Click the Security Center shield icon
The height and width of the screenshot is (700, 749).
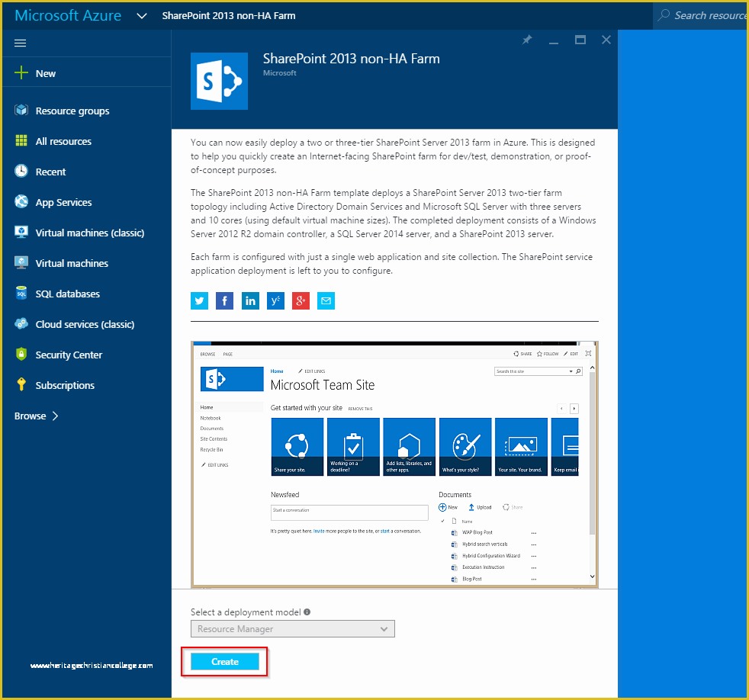21,354
